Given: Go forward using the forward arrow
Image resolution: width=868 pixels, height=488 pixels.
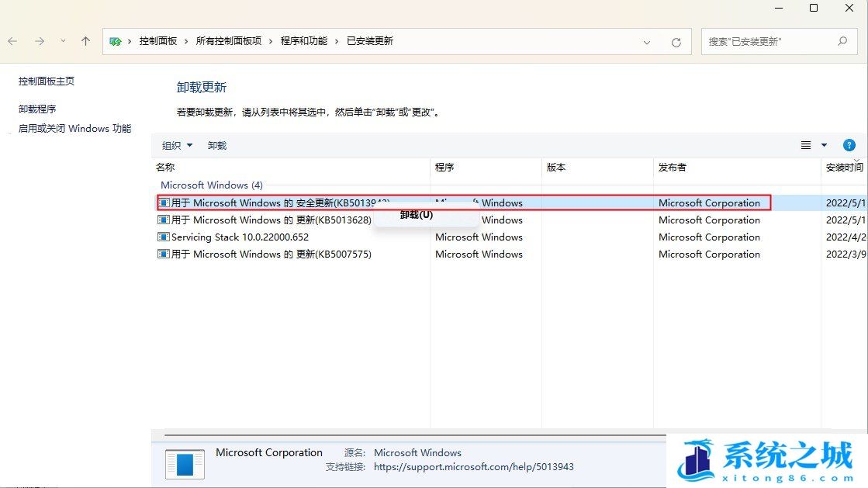Looking at the screenshot, I should tap(40, 41).
